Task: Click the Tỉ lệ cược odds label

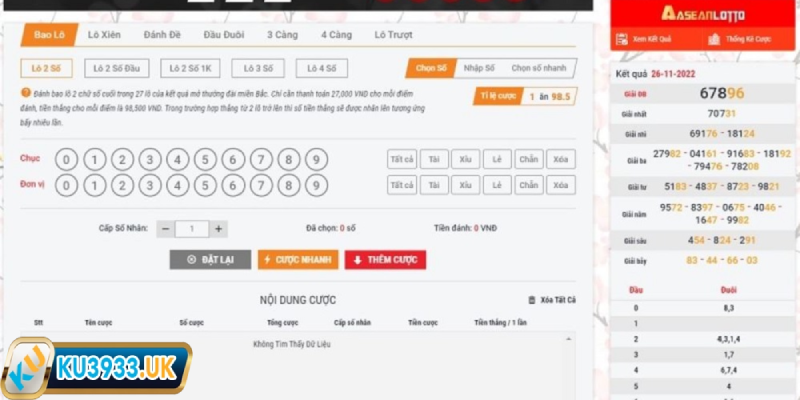Action: [497, 96]
